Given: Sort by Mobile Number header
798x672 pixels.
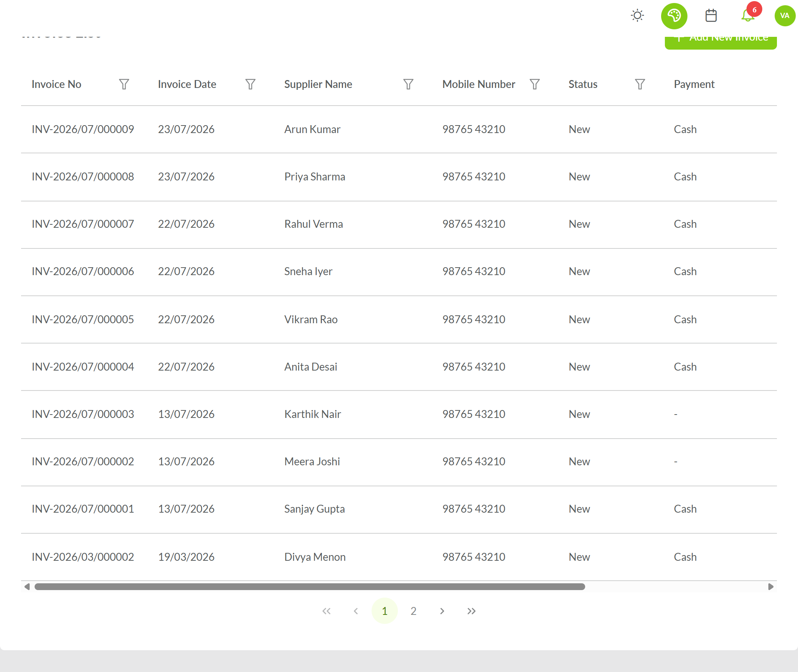Looking at the screenshot, I should click(479, 84).
